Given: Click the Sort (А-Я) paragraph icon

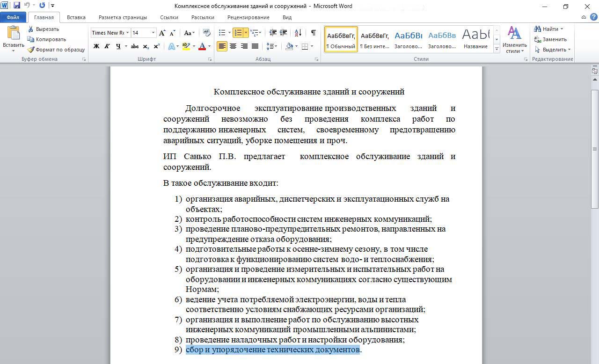Looking at the screenshot, I should tap(298, 33).
